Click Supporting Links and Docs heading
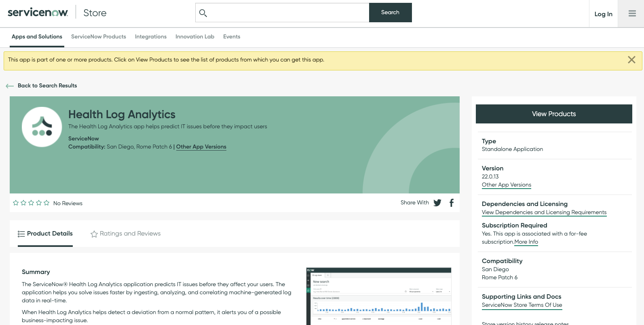Viewport: 644px width, 325px height. 522,297
